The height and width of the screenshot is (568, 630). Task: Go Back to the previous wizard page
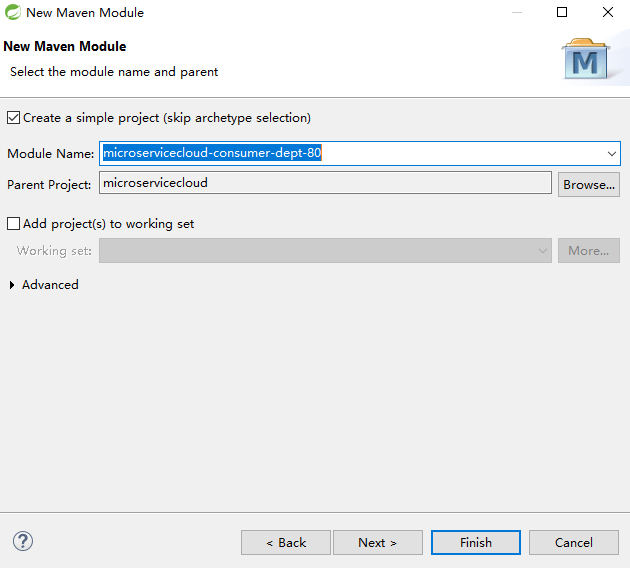286,543
